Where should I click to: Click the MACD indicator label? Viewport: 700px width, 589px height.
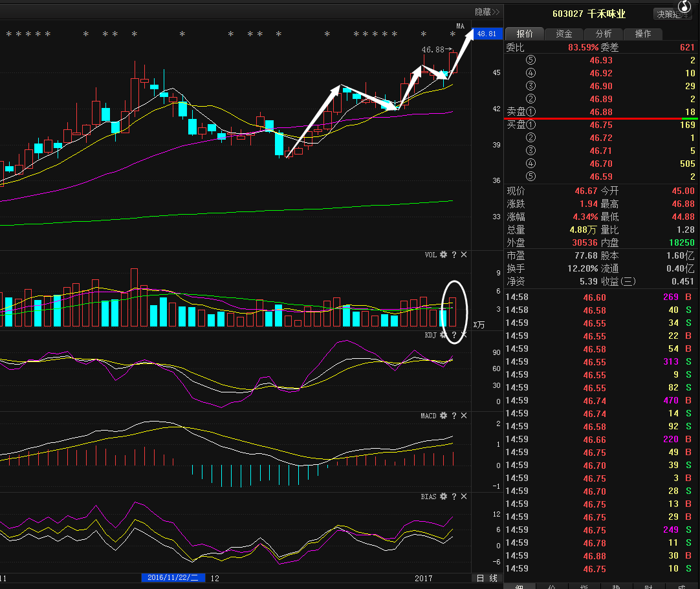pos(428,416)
